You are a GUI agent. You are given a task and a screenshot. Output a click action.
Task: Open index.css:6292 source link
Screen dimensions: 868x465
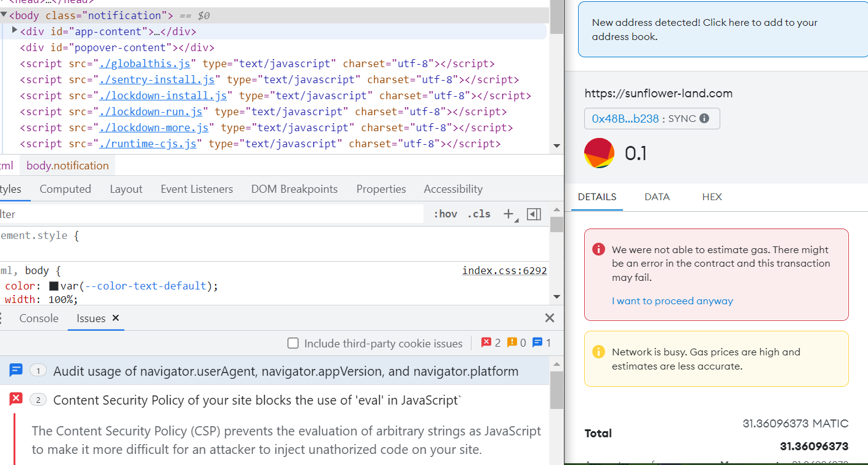pos(505,270)
